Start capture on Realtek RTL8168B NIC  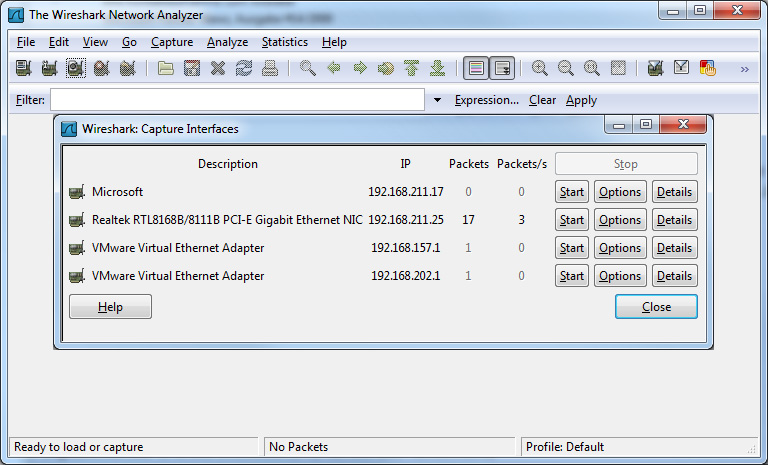(572, 220)
